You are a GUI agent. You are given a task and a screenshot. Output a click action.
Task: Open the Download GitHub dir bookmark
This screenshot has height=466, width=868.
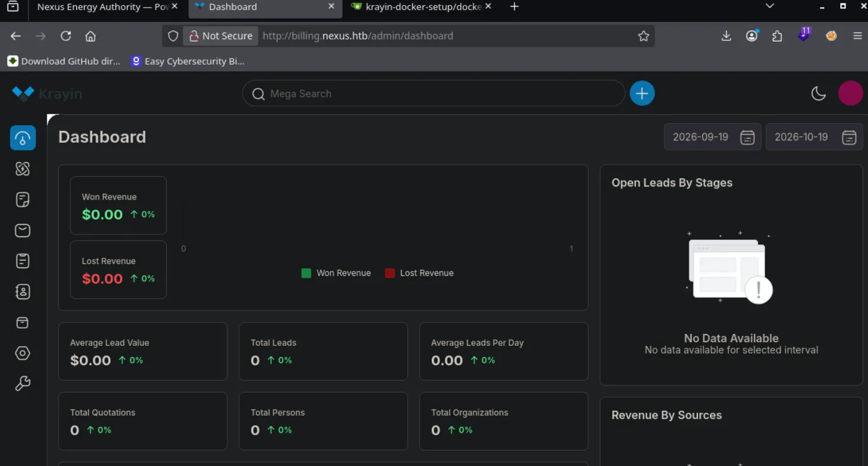pyautogui.click(x=64, y=61)
